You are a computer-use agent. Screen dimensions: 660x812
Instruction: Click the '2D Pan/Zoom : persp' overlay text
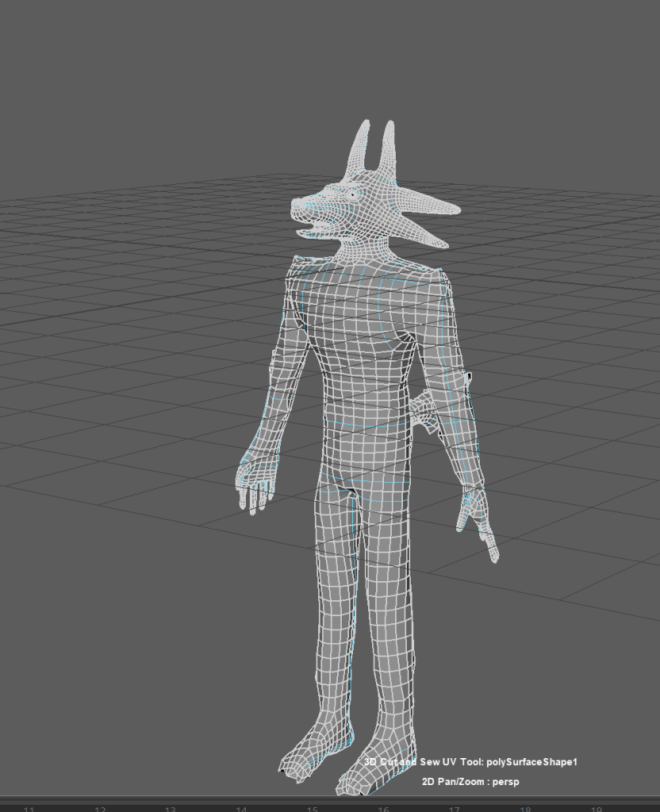[x=470, y=781]
